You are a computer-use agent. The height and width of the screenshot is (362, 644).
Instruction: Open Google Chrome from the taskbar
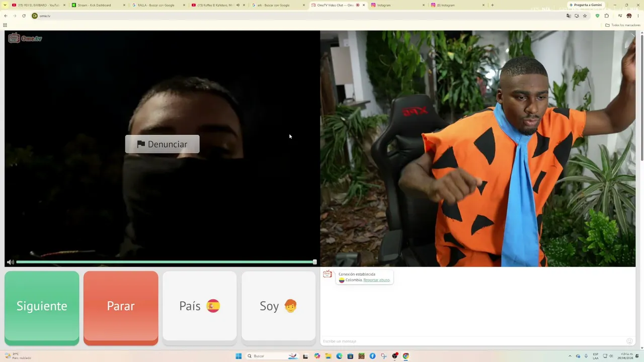tap(406, 356)
